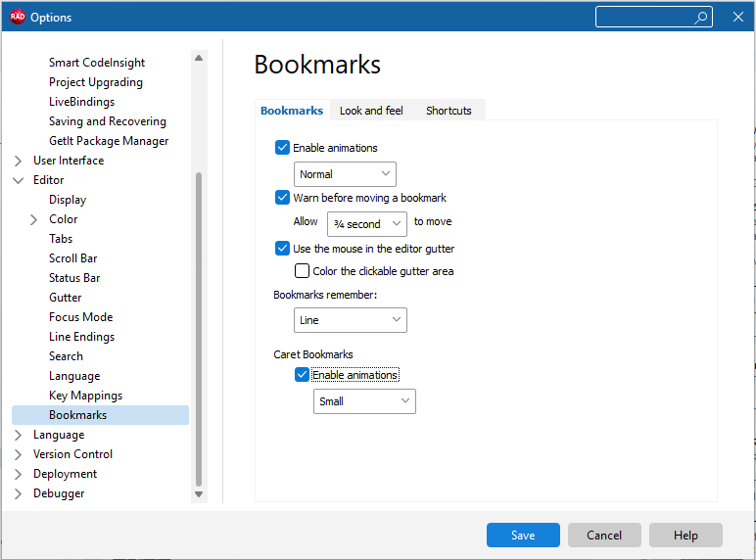Select LiveBindings in the tree

(81, 102)
